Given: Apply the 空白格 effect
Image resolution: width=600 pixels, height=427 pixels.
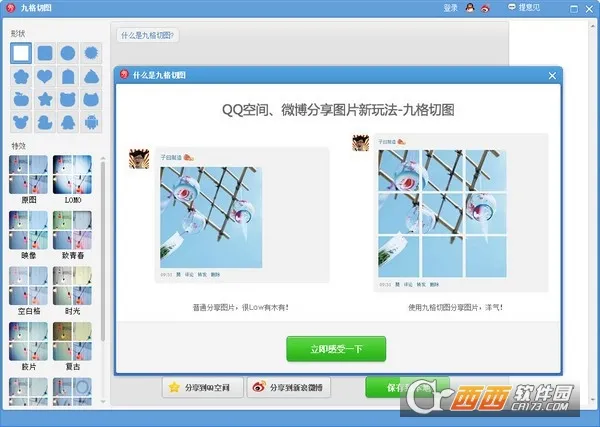Looking at the screenshot, I should coord(29,290).
